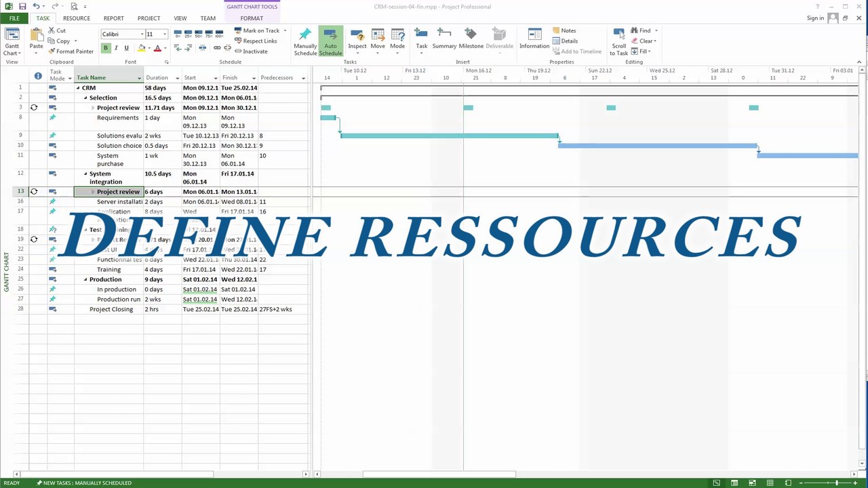Viewport: 868px width, 488px height.
Task: Toggle Italic formatting
Action: [x=116, y=48]
